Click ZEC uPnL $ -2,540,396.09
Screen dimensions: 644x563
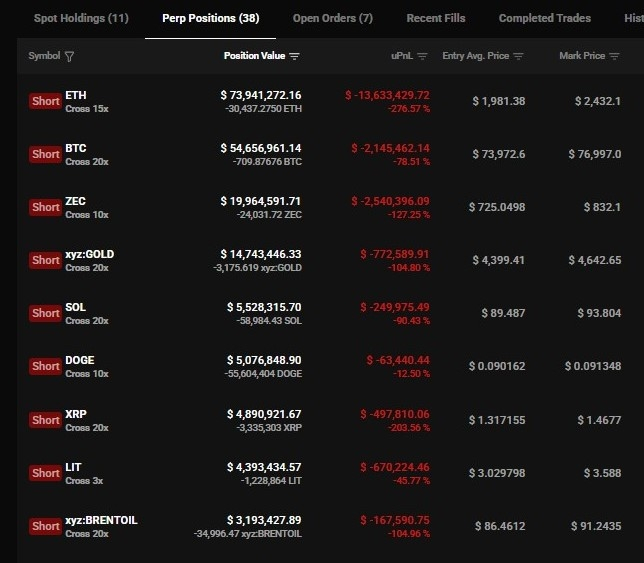[x=391, y=201]
